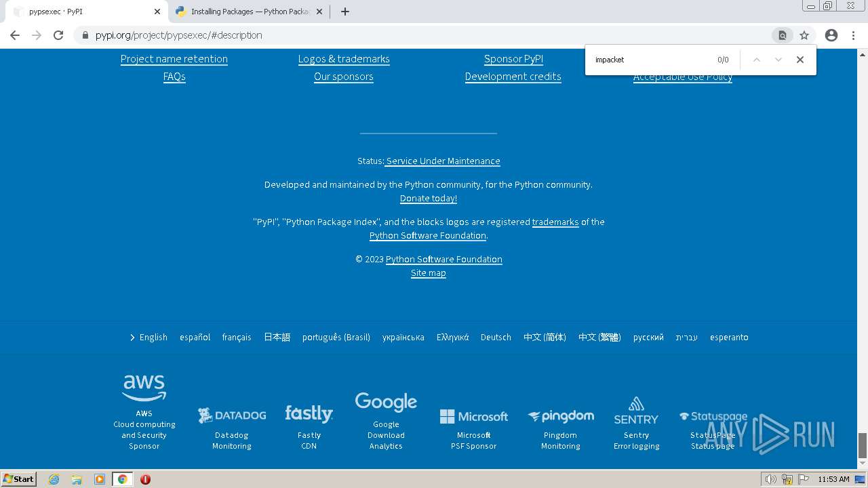Image resolution: width=868 pixels, height=488 pixels.
Task: Click the red stop-sign taskbar icon
Action: coord(145,479)
